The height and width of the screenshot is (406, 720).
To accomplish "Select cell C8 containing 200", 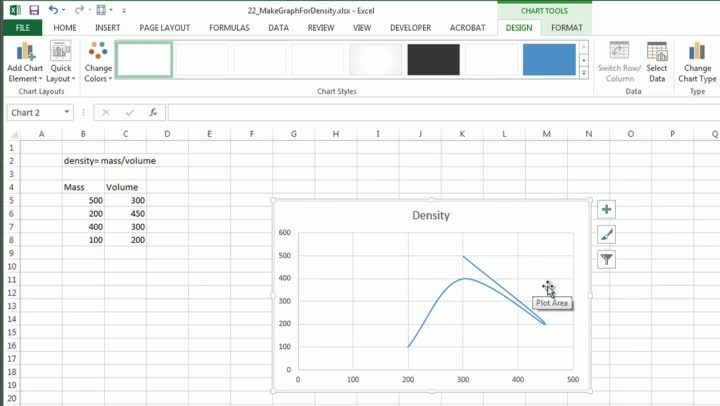I will point(125,240).
